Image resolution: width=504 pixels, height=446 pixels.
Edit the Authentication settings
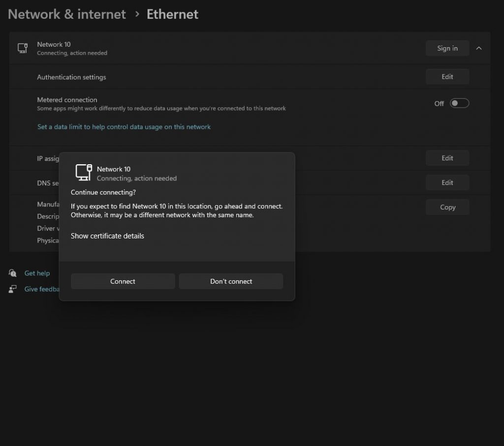click(x=447, y=77)
